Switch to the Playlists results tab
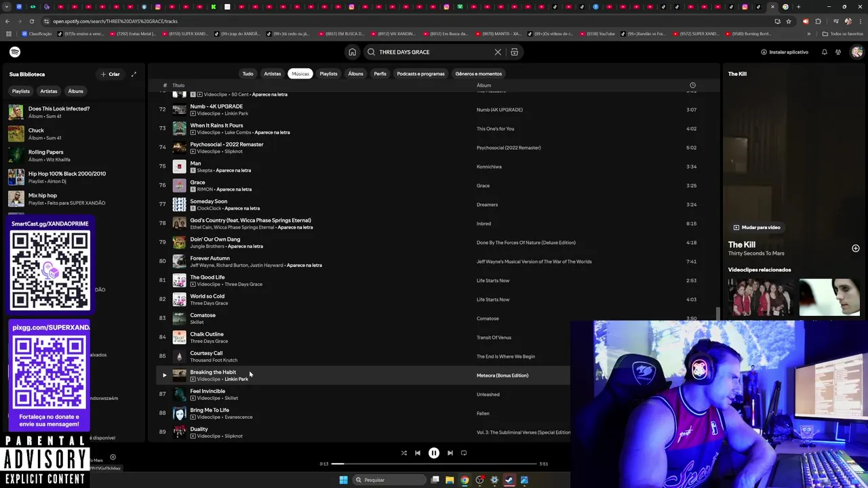Image resolution: width=868 pixels, height=488 pixels. point(328,73)
